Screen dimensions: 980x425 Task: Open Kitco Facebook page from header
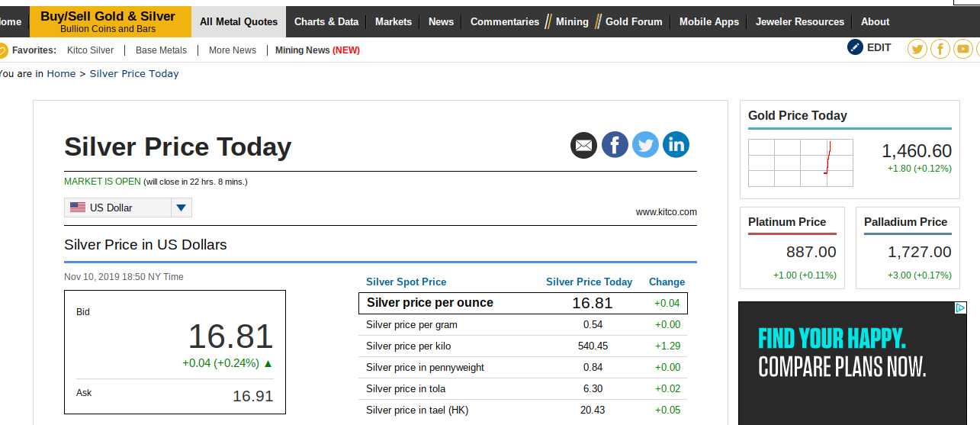pos(940,50)
